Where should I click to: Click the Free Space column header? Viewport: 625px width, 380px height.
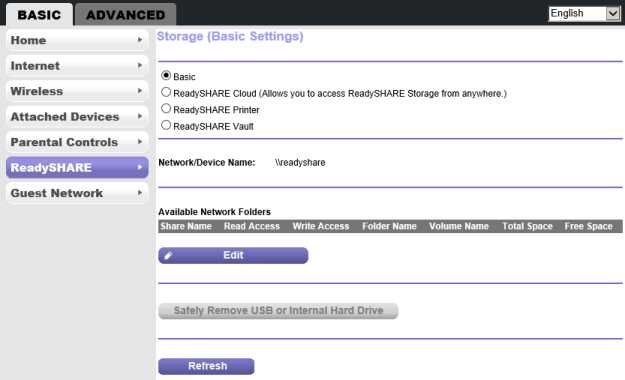(588, 226)
